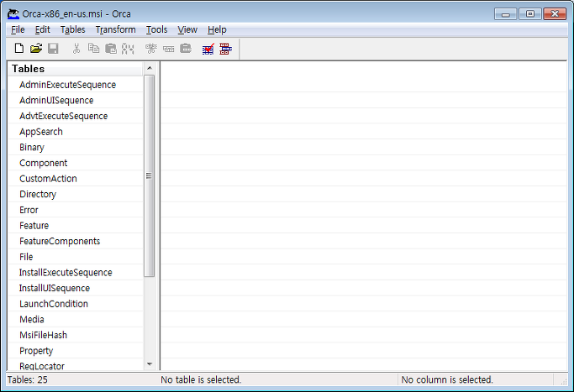Screen dimensions: 574x392
Task: Open the Edit menu
Action: pyautogui.click(x=43, y=29)
